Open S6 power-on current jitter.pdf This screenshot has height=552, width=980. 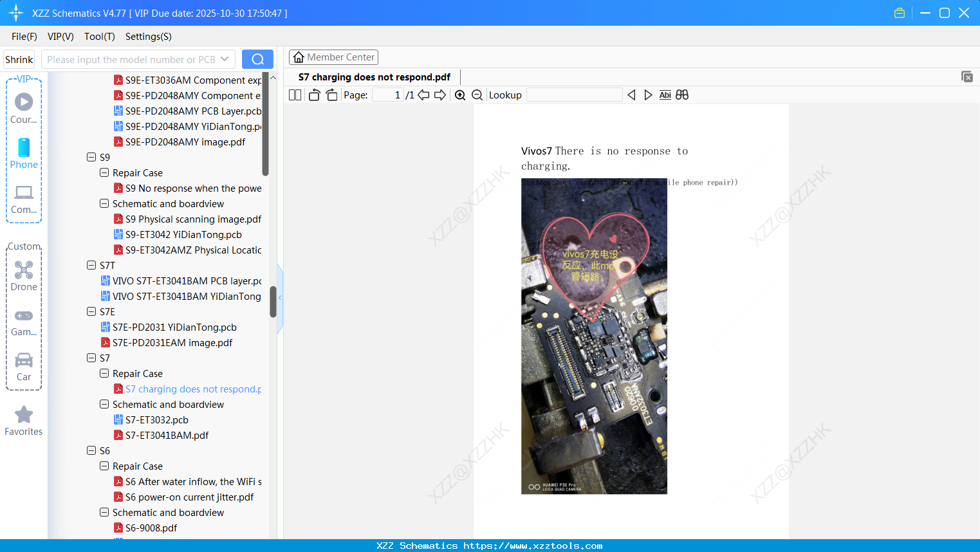click(x=184, y=497)
